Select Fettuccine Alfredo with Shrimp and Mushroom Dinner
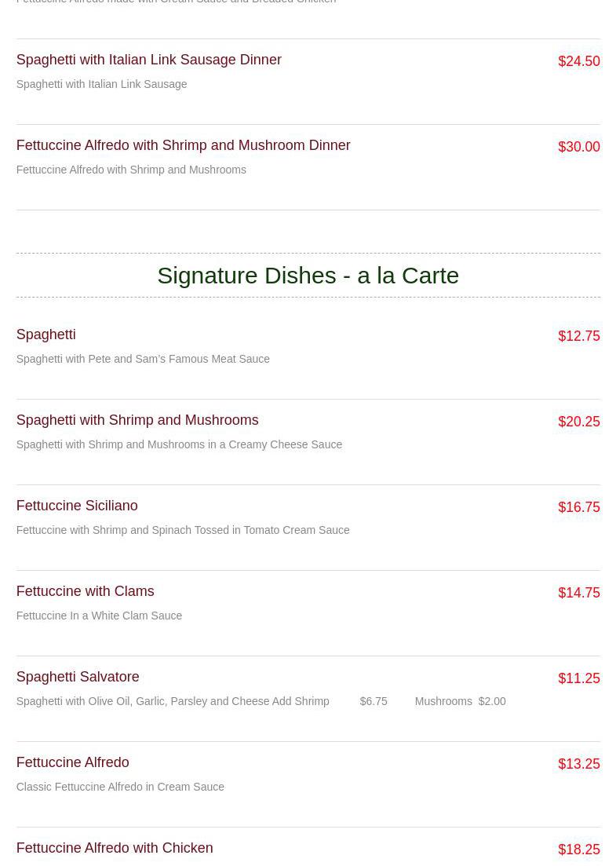This screenshot has height=866, width=616. pos(184,145)
